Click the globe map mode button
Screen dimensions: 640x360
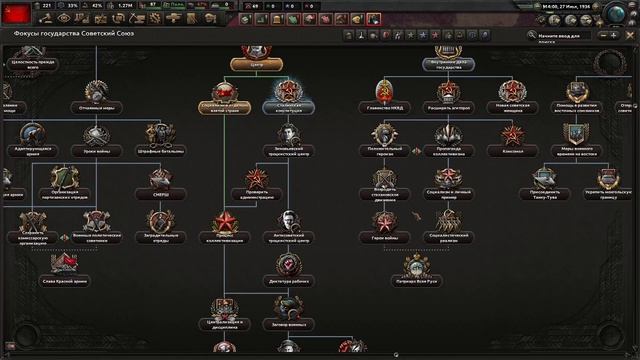tap(615, 14)
